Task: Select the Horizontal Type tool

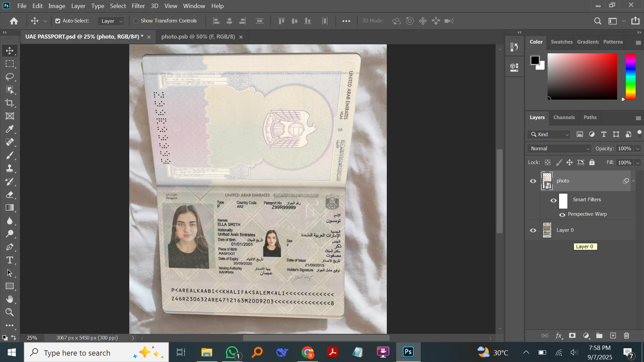Action: pos(10,260)
